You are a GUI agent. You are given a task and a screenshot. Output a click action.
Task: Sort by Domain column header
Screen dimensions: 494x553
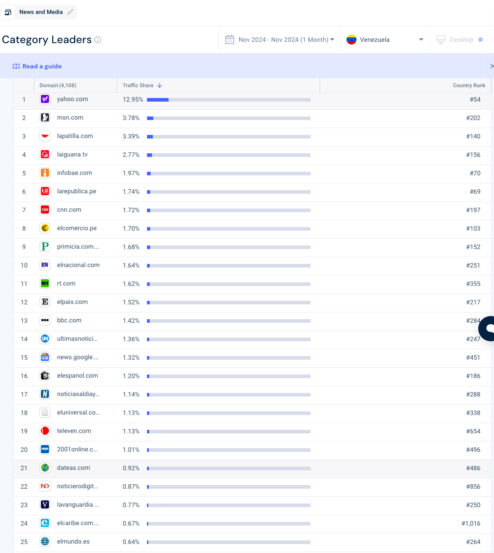coord(58,85)
